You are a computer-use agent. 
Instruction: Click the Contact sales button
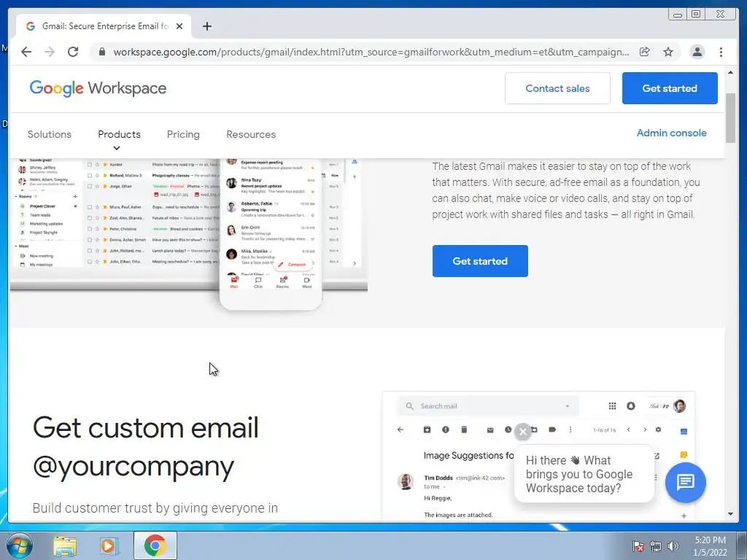(x=557, y=88)
